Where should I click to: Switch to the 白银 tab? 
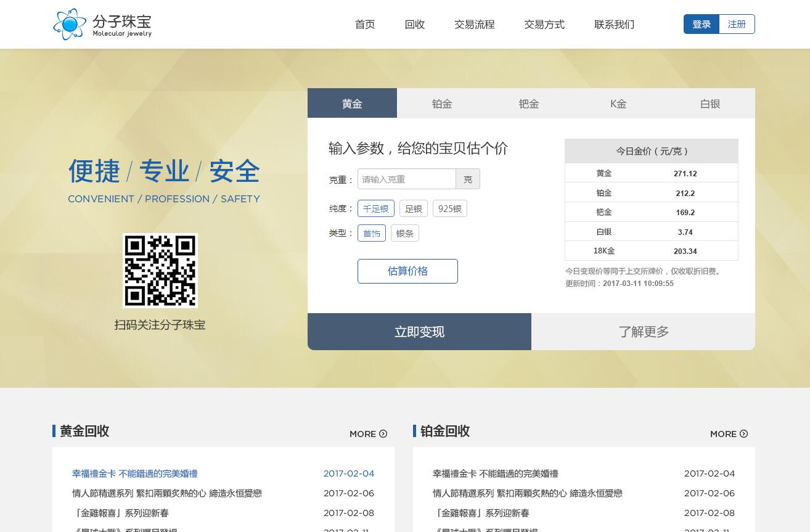coord(710,103)
